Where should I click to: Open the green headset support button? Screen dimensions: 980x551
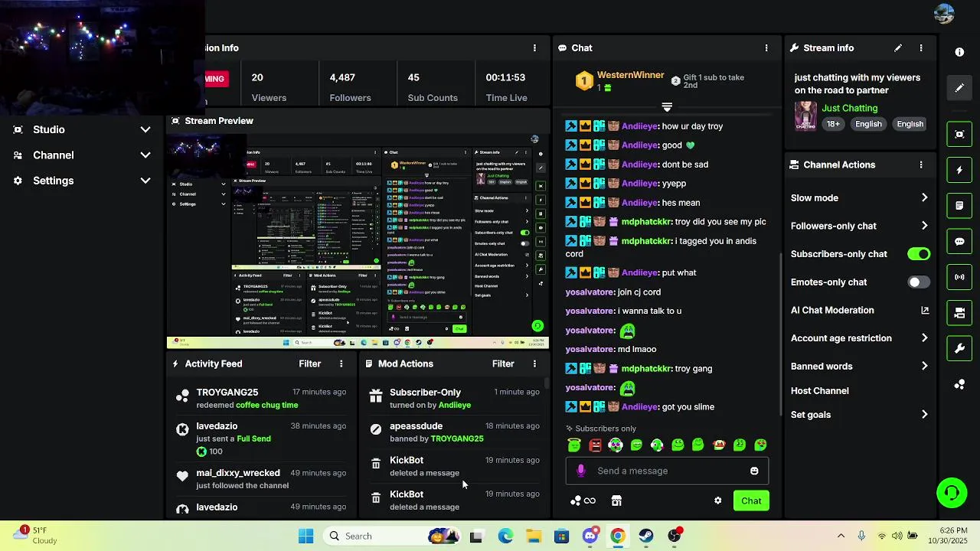coord(952,492)
